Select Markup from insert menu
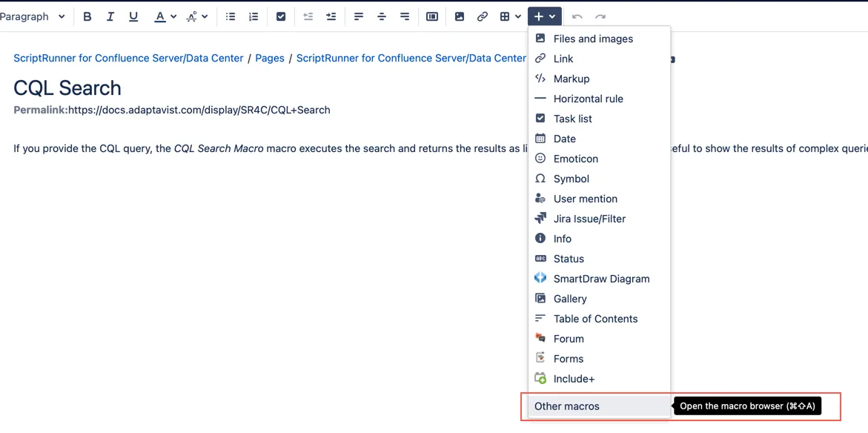 coord(600,79)
